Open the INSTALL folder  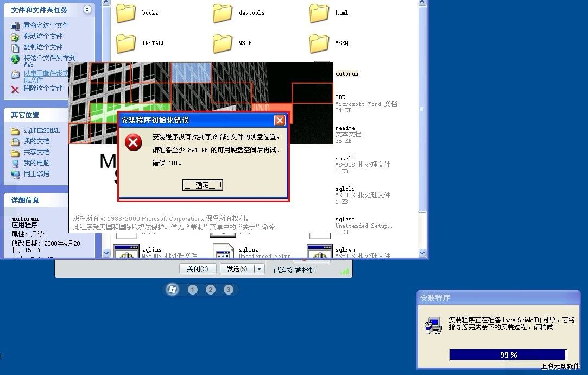[126, 43]
